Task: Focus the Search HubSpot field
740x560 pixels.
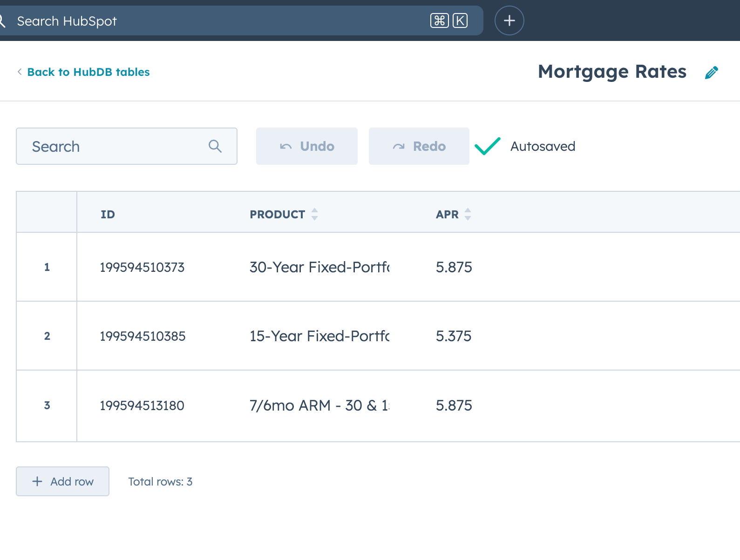Action: point(210,21)
